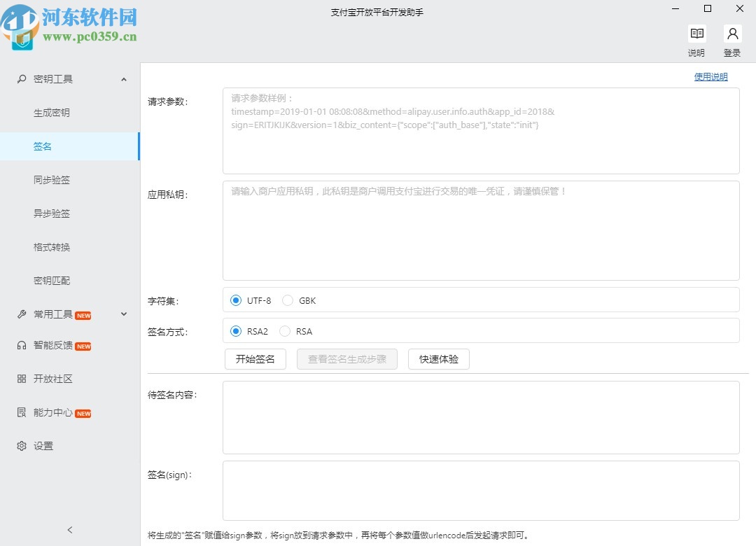
Task: Click the 常用工具 wrench icon
Action: pos(21,314)
